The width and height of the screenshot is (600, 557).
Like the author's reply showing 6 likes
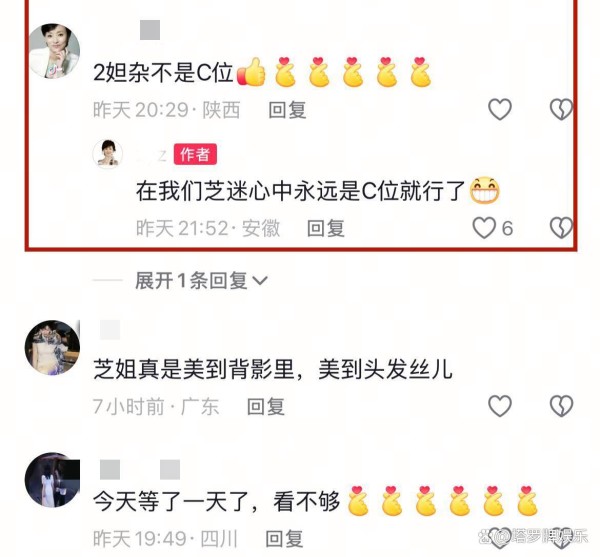(x=484, y=228)
